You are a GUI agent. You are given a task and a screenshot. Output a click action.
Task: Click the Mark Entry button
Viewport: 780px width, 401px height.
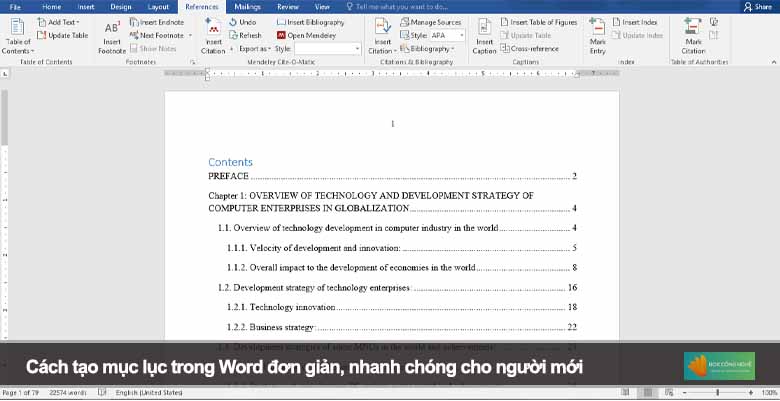pos(597,36)
